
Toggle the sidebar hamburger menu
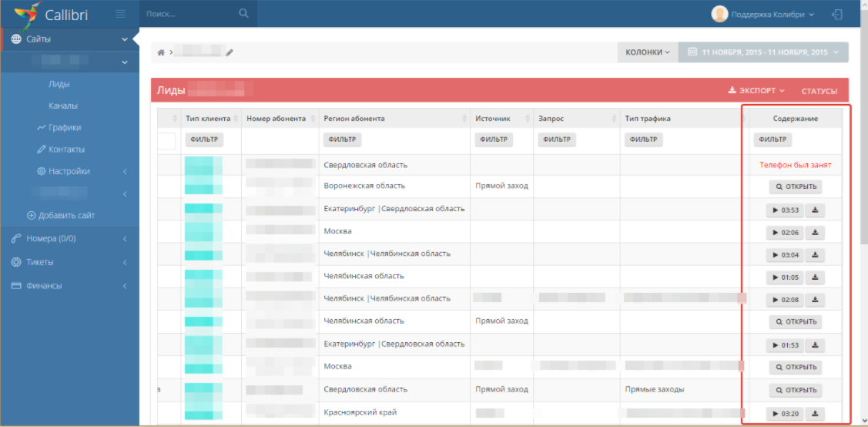click(120, 14)
